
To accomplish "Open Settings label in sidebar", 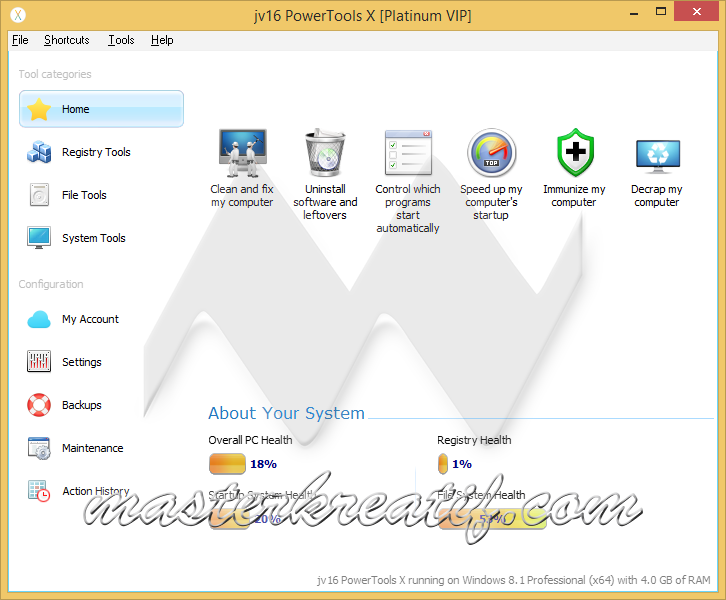I will pos(81,362).
